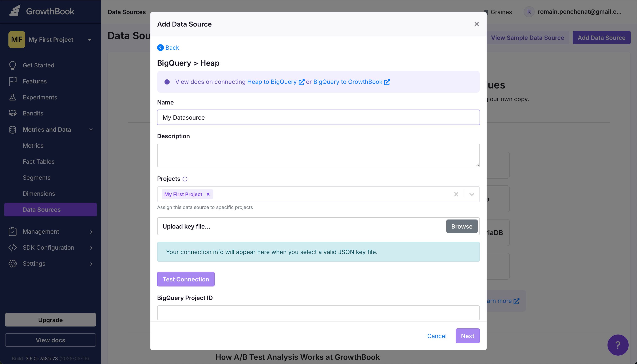Screen dimensions: 637x364
Task: Open the Projects dropdown chevron
Action: point(472,194)
